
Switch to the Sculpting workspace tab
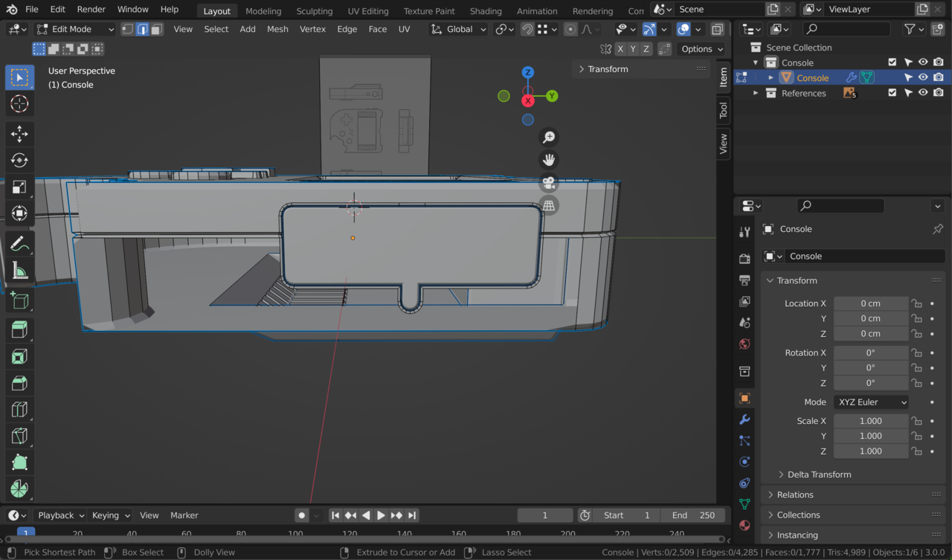314,10
